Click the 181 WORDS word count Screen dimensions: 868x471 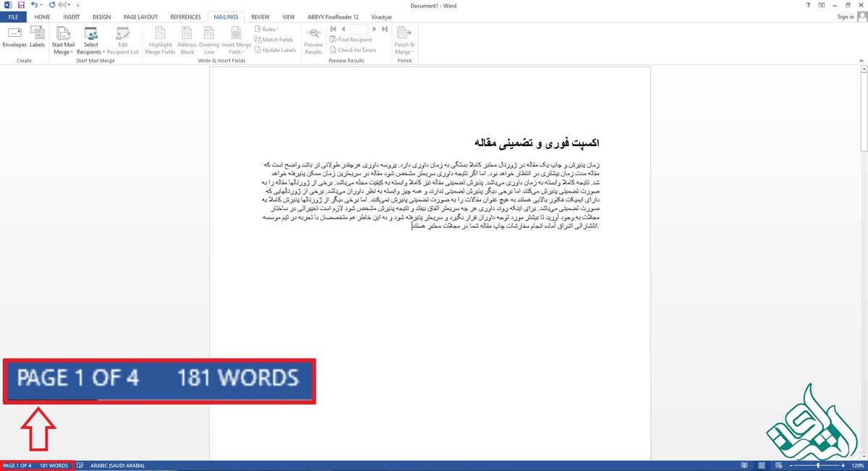tap(54, 465)
